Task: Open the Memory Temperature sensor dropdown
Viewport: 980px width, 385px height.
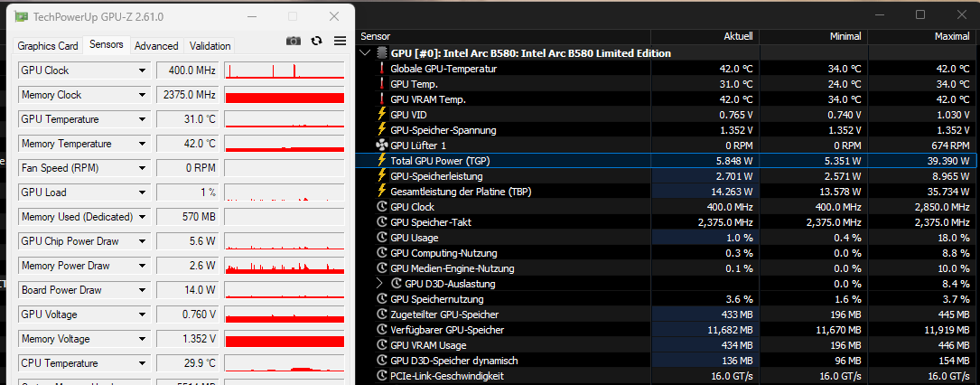Action: (143, 144)
